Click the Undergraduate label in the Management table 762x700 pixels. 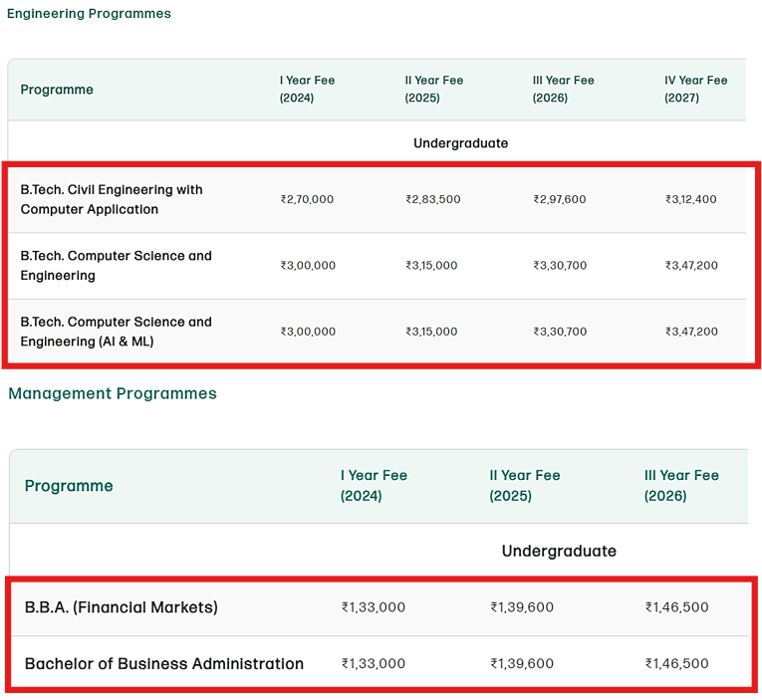pos(559,551)
